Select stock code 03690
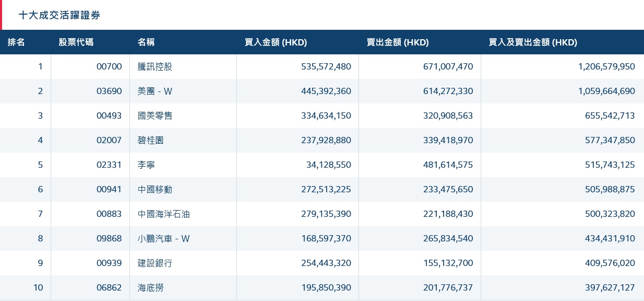 pyautogui.click(x=109, y=91)
